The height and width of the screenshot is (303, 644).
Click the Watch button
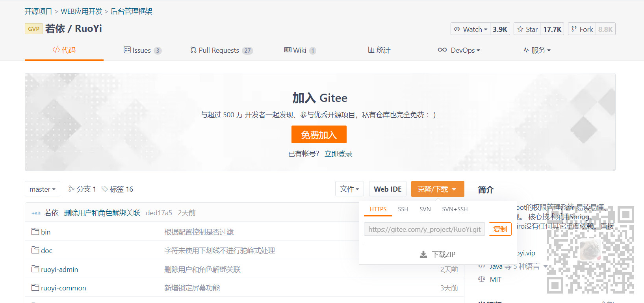[471, 29]
